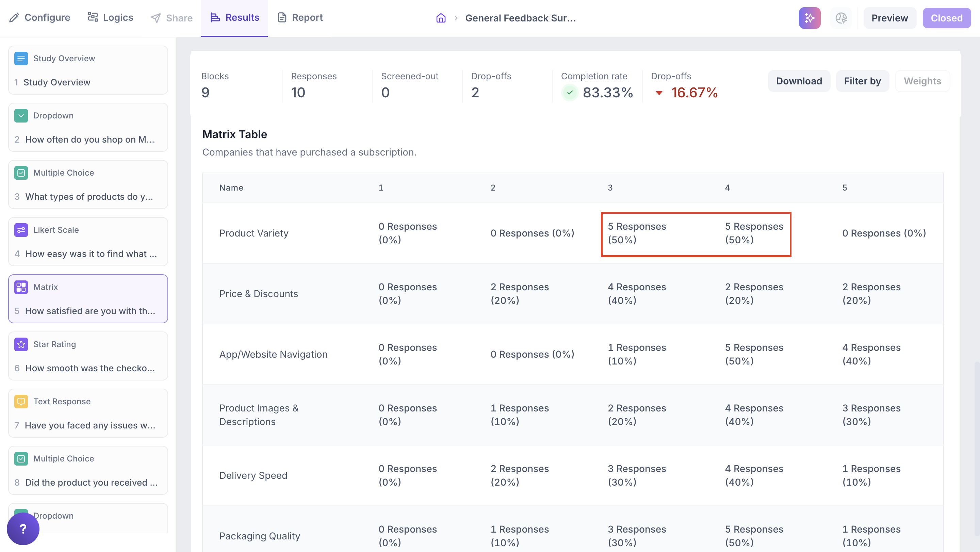Go to the Logics tab
The width and height of the screenshot is (980, 552).
coord(110,17)
